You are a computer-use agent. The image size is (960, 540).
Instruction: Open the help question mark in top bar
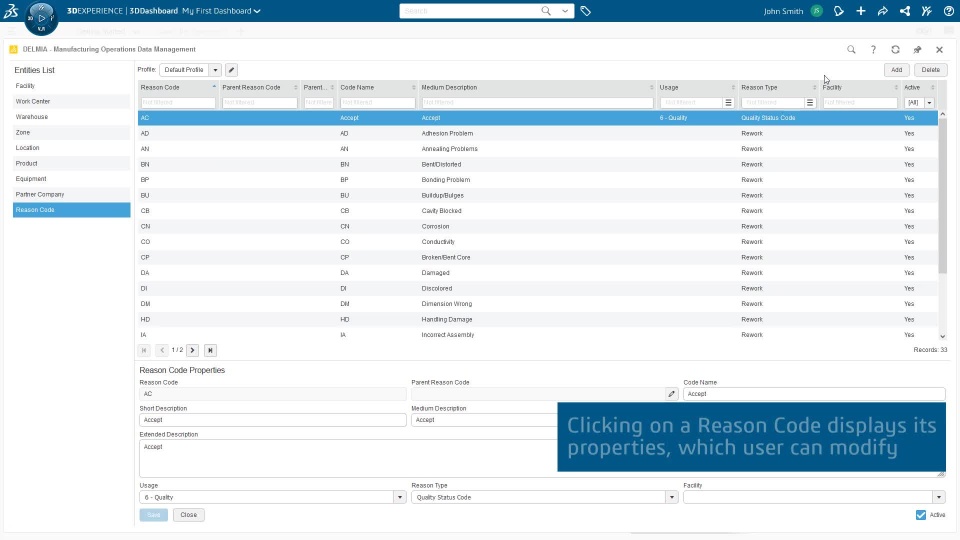click(x=948, y=11)
